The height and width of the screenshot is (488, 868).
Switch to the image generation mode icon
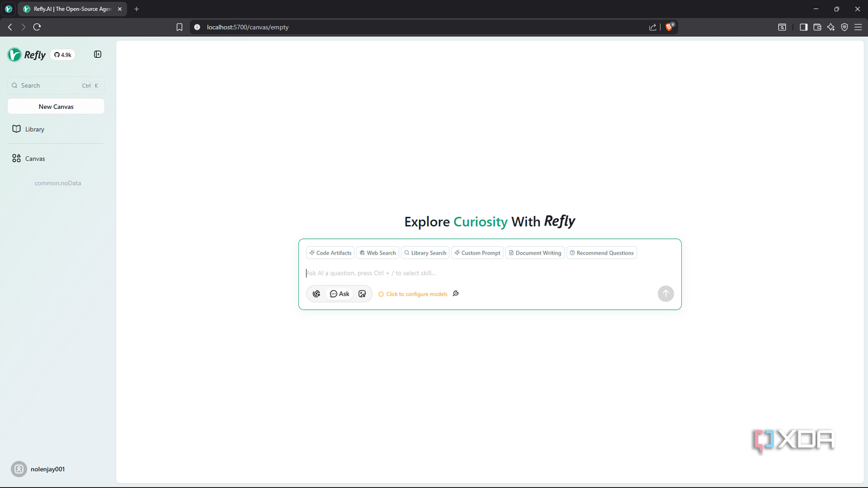tap(362, 294)
